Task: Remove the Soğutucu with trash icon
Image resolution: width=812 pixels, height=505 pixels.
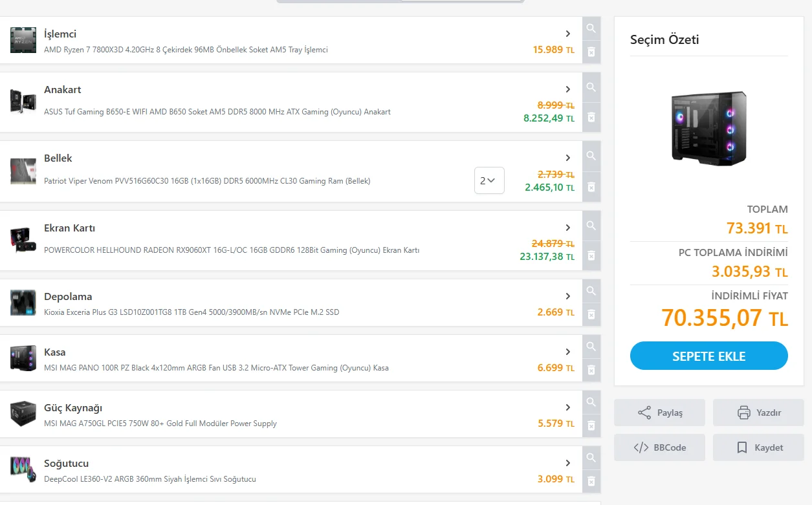Action: (591, 481)
